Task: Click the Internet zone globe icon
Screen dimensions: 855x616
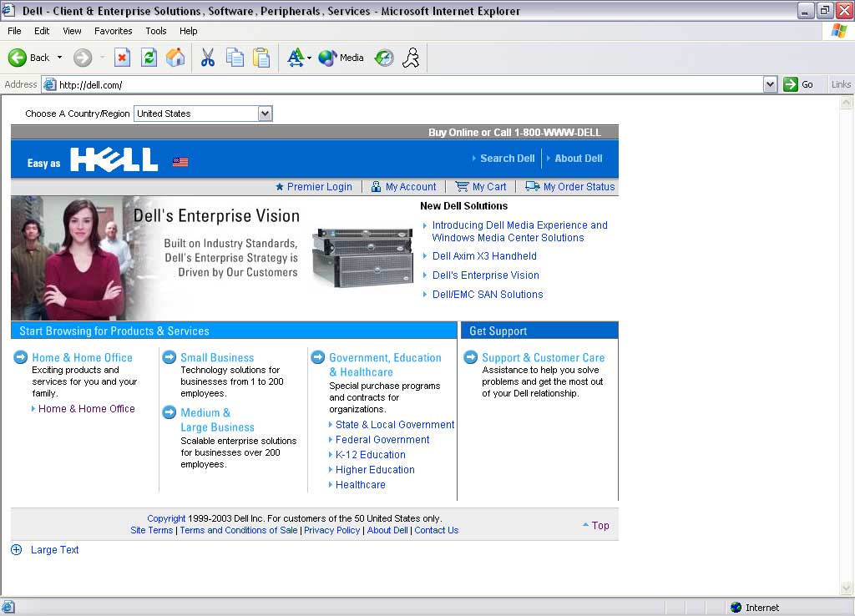Action: [736, 607]
